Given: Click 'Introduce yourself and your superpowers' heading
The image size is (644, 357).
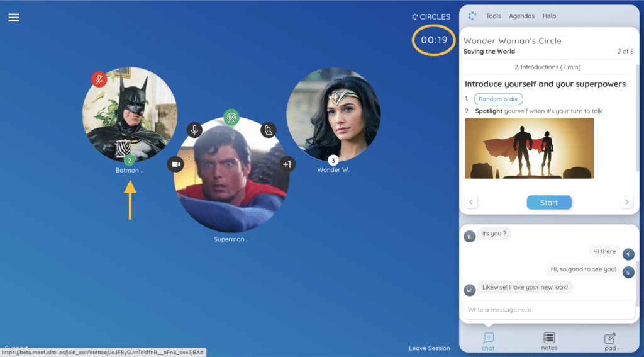Looking at the screenshot, I should [x=545, y=84].
